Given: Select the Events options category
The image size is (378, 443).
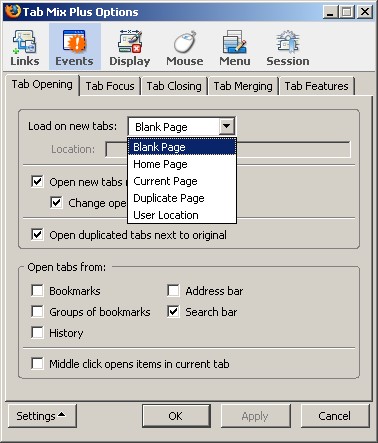Looking at the screenshot, I should [x=74, y=47].
